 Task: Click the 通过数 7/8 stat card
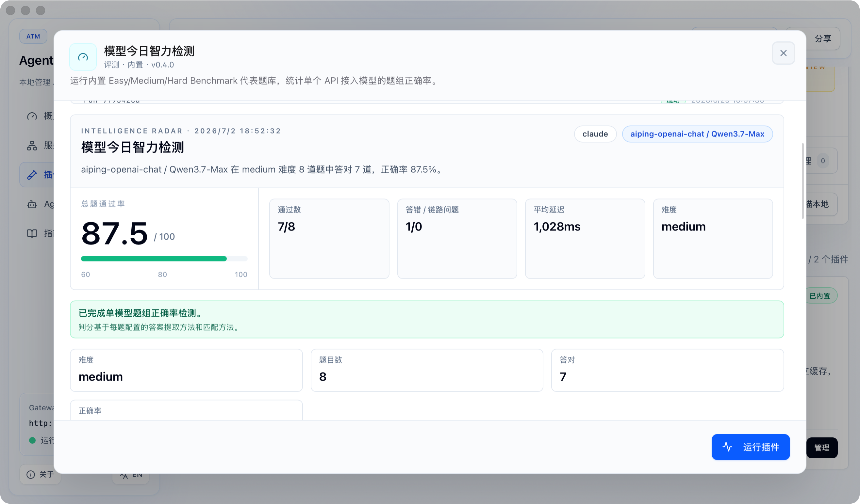coord(329,239)
